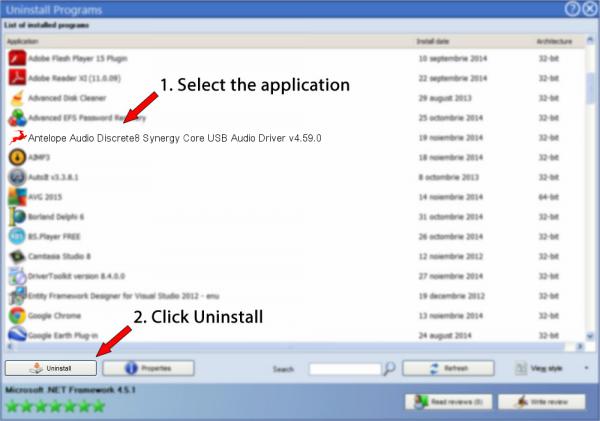Viewport: 600px width, 421px height.
Task: Click the horizontal scrollbar right arrow
Action: point(580,347)
